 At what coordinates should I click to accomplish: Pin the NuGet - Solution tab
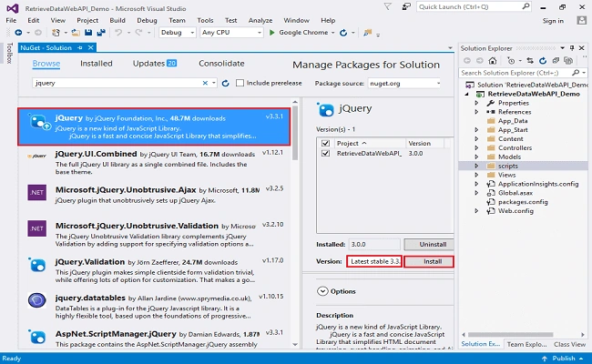click(x=79, y=48)
